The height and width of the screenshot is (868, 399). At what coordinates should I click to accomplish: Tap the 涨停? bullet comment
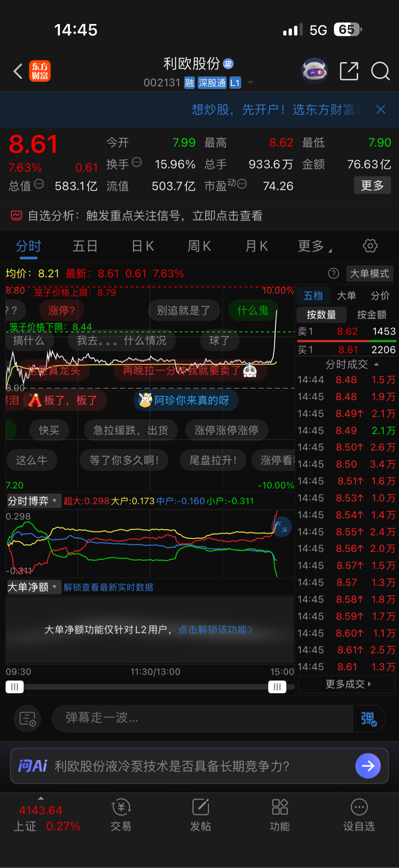pos(61,310)
